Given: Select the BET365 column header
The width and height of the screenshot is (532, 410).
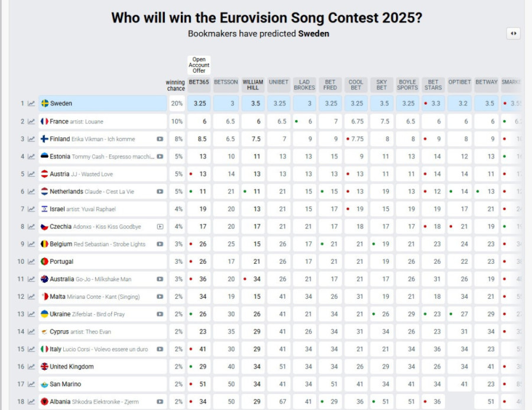Looking at the screenshot, I should (199, 82).
